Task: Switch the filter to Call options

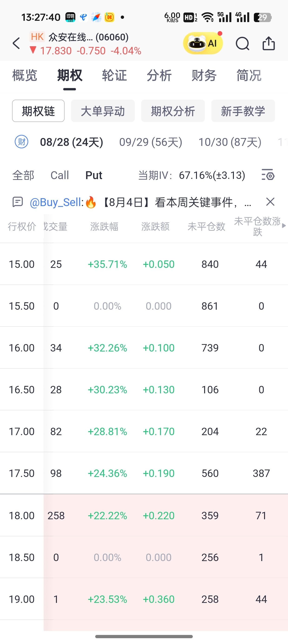Action: (x=59, y=175)
